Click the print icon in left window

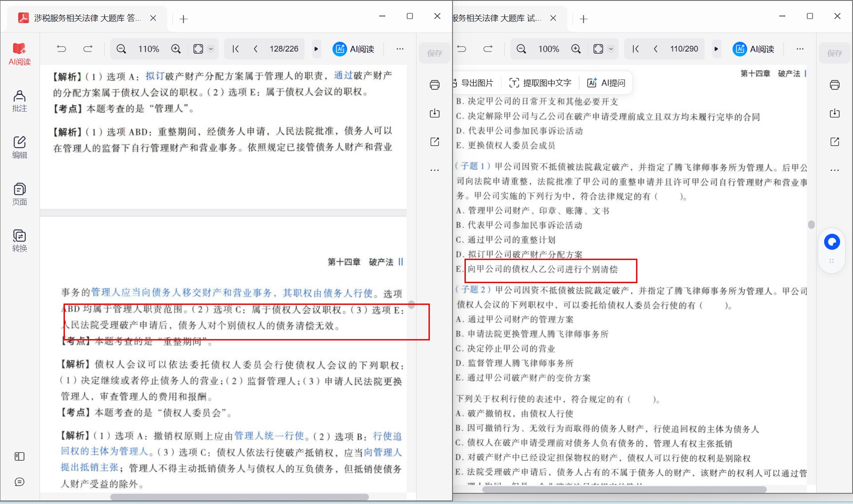click(434, 85)
